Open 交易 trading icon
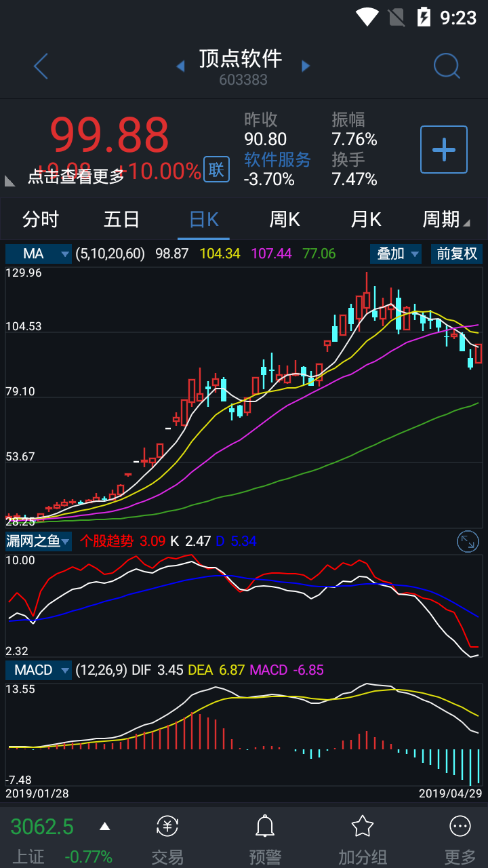Viewport: 488px width, 868px height. click(x=167, y=827)
